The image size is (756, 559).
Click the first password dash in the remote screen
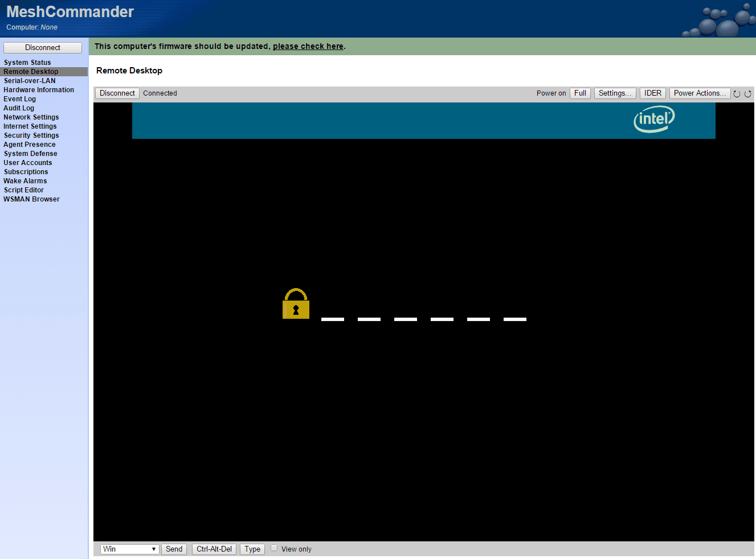click(333, 319)
